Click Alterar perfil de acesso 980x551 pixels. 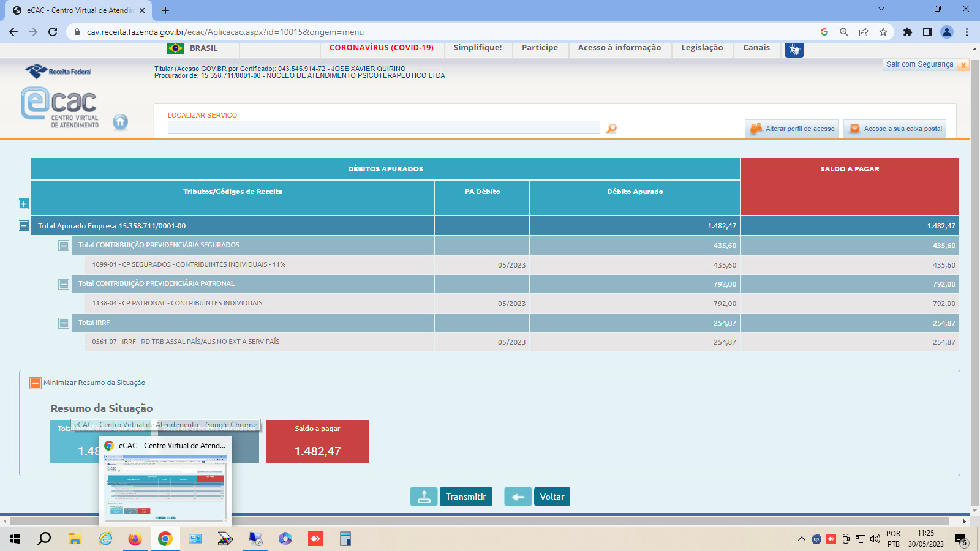793,129
